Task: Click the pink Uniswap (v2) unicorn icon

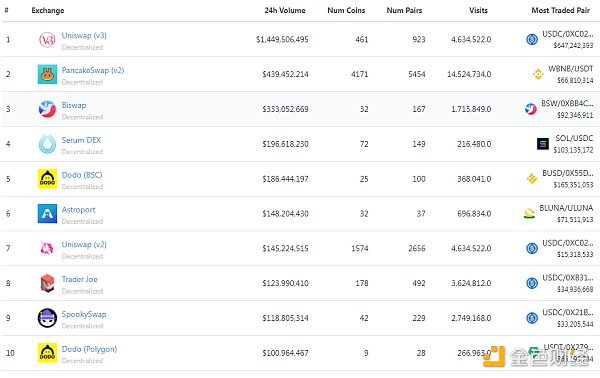Action: coord(47,248)
